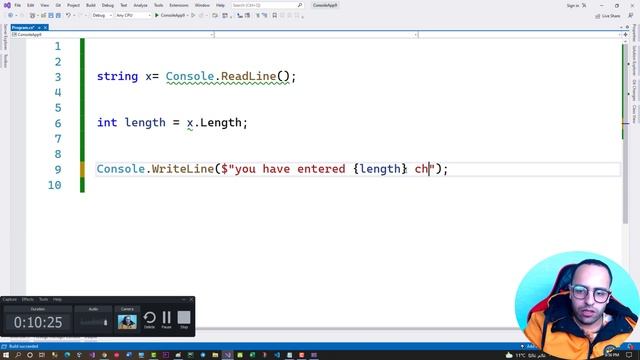Click the Build succeeded status text
The height and width of the screenshot is (360, 640).
pos(24,347)
